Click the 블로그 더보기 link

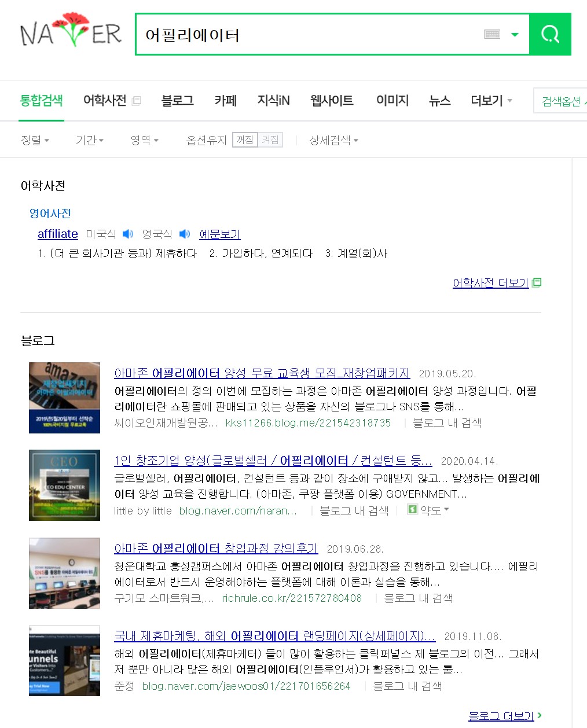(501, 716)
